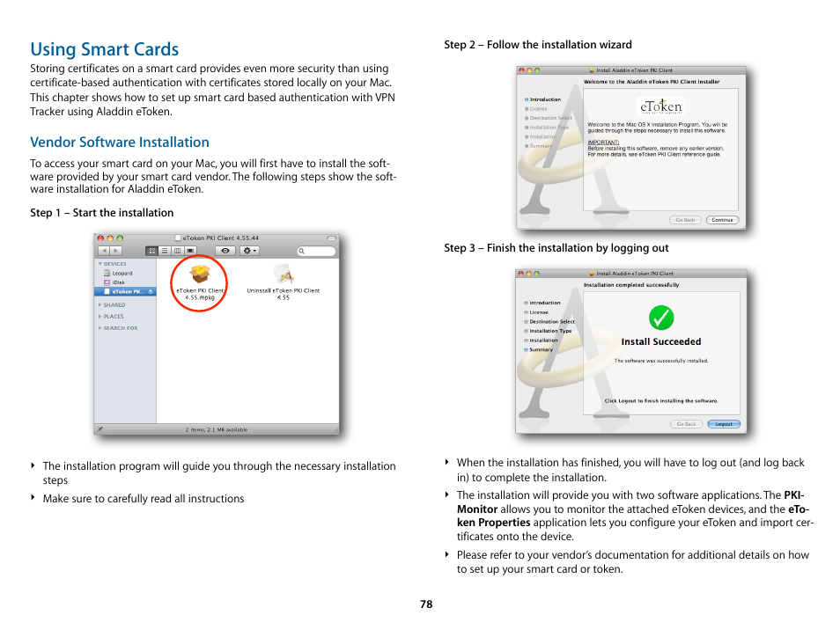
Task: Switch Finder to Cover Flow view
Action: 189,251
